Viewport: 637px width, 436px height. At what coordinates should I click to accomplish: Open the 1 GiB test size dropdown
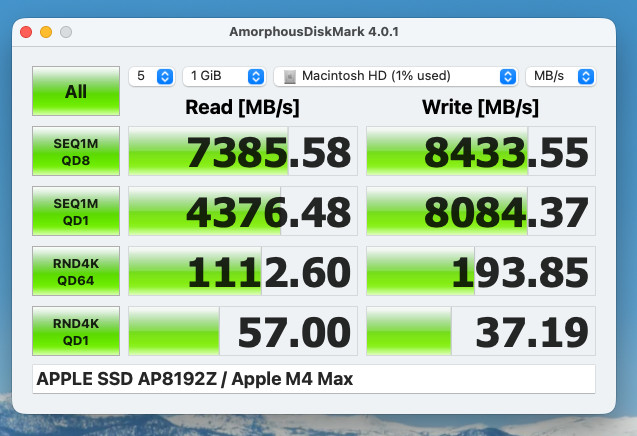224,76
